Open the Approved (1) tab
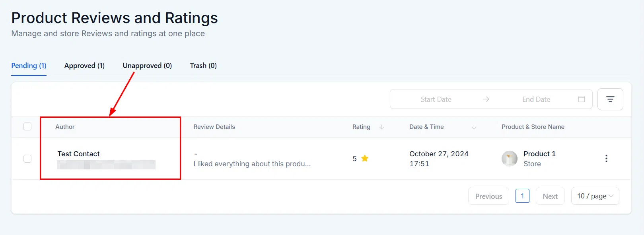 (x=84, y=66)
